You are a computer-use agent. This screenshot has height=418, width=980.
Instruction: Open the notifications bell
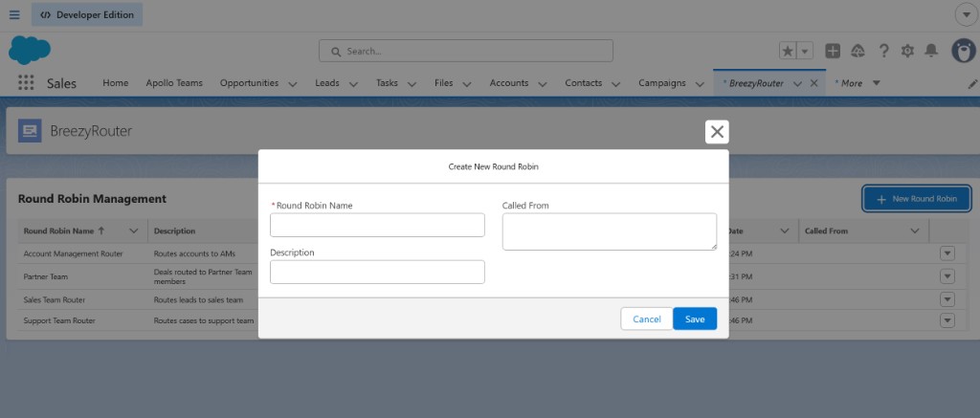tap(931, 51)
